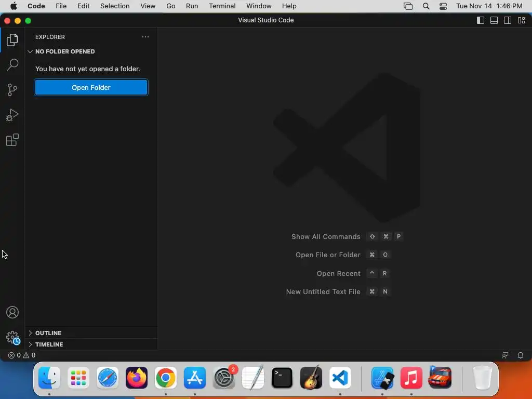532x399 pixels.
Task: Open Source Control view icon
Action: [12, 90]
